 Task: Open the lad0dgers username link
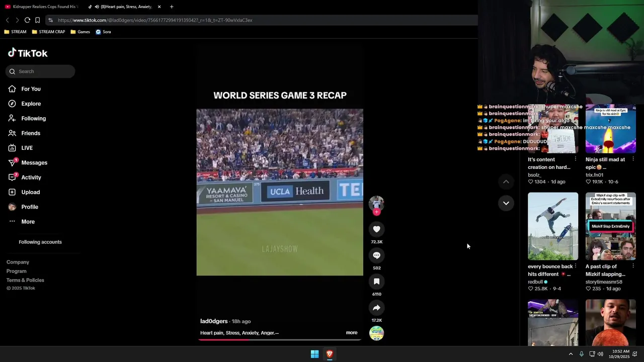214,321
